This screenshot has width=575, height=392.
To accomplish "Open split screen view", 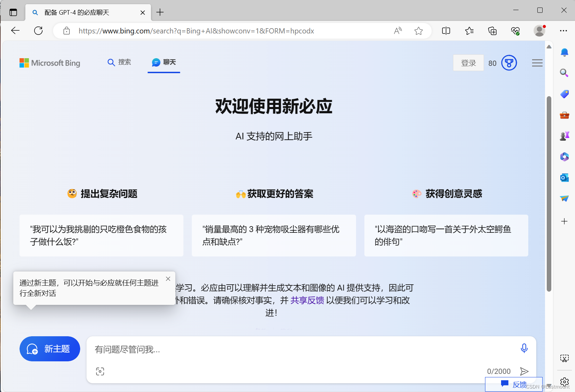I will (446, 31).
